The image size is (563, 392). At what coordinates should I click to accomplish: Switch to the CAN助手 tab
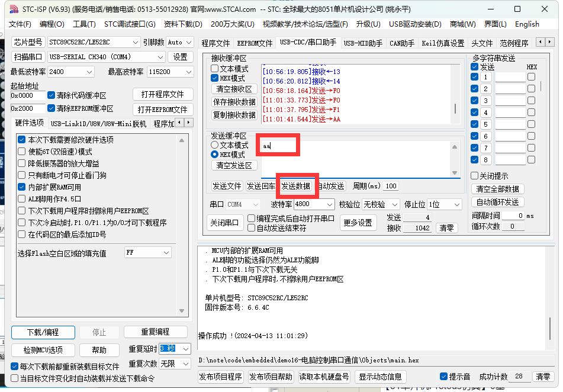tap(402, 43)
